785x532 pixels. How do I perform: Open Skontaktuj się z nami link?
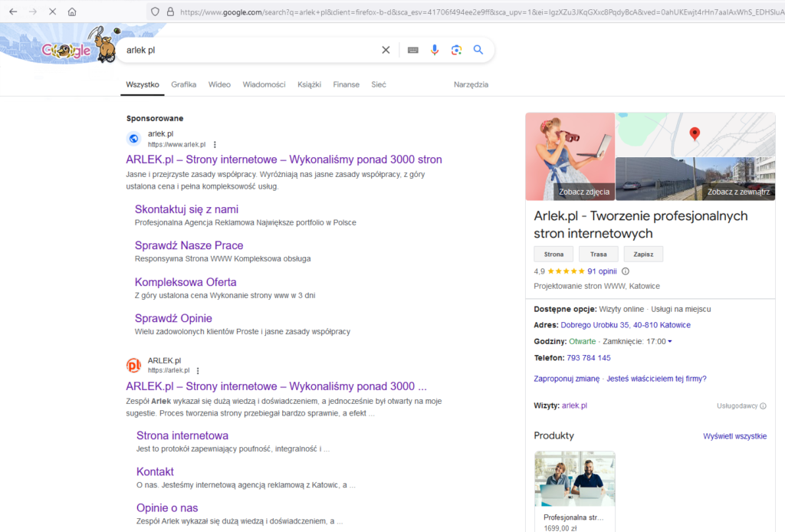pyautogui.click(x=186, y=209)
